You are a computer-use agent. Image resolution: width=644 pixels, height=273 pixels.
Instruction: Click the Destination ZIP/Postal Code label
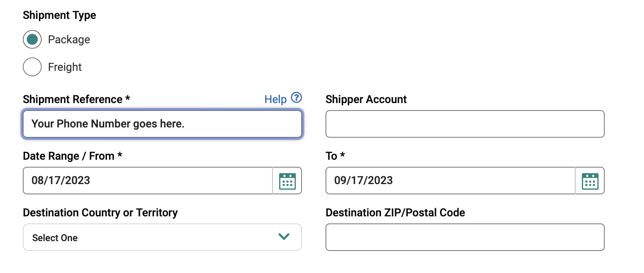tap(395, 213)
